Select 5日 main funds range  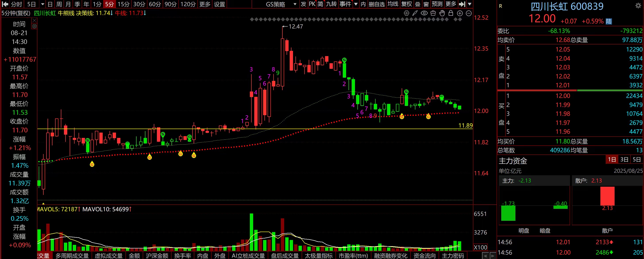point(636,159)
